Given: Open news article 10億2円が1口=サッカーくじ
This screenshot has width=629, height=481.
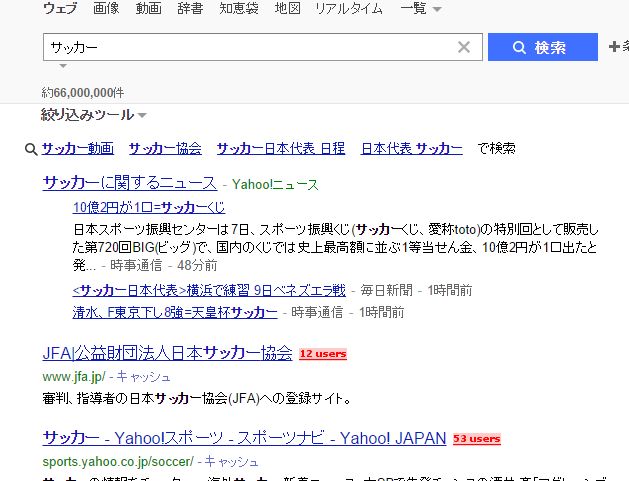Looking at the screenshot, I should 149,207.
